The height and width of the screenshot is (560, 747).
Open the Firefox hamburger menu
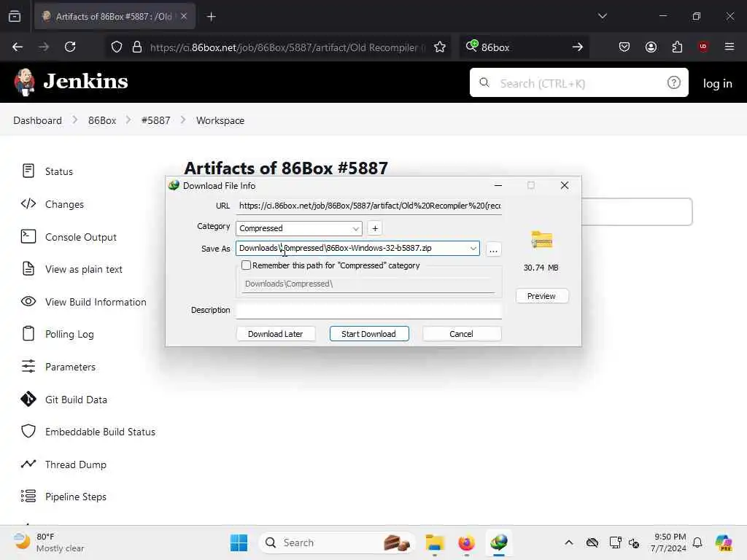729,47
